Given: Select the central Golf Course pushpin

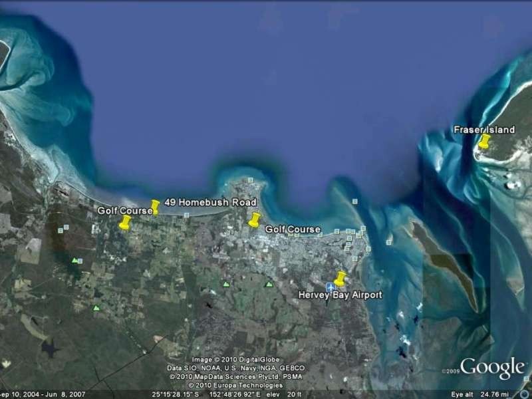Looking at the screenshot, I should [x=255, y=219].
